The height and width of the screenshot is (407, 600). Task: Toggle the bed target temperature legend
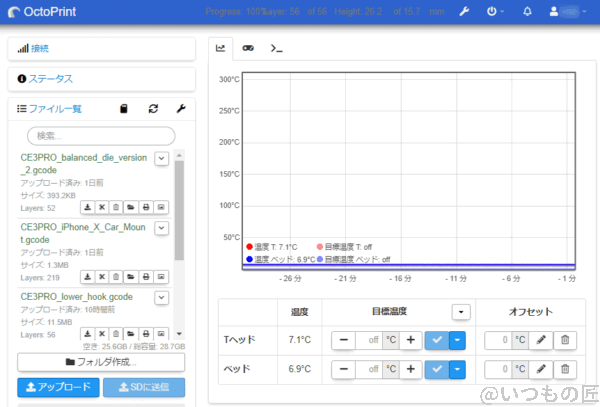320,259
